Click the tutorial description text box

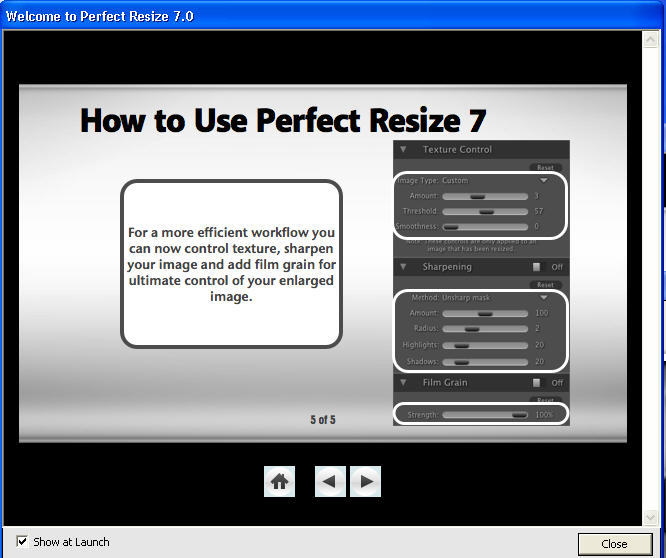(231, 264)
